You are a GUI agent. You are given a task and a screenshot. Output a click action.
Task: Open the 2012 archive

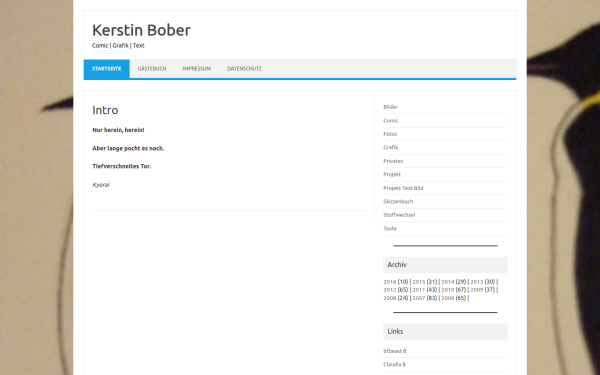coord(390,290)
